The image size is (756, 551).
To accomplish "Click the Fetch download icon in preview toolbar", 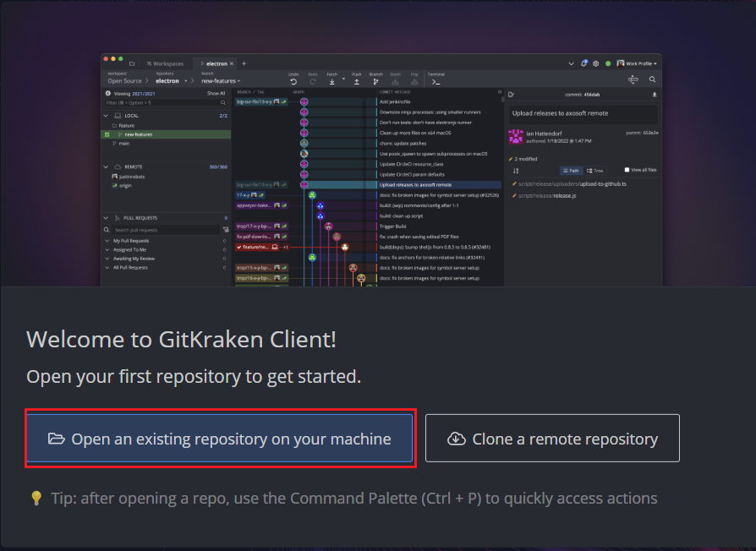I will click(x=332, y=82).
